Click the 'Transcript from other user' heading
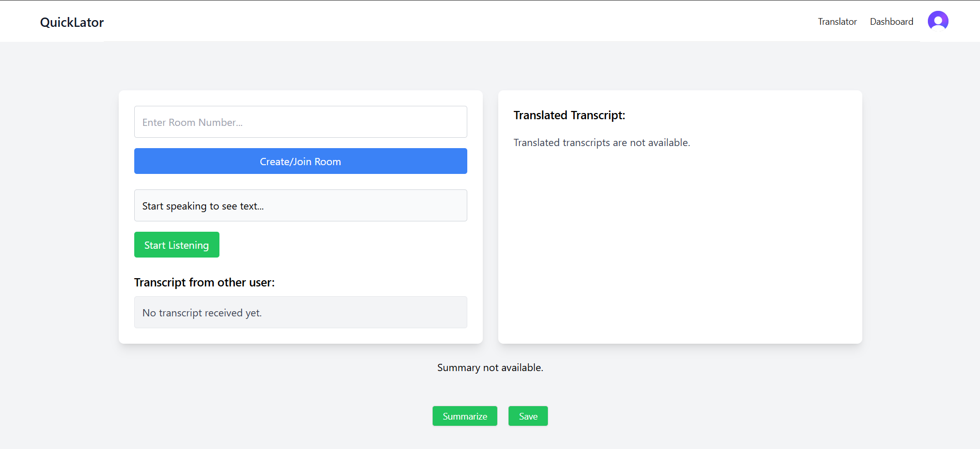 click(204, 283)
